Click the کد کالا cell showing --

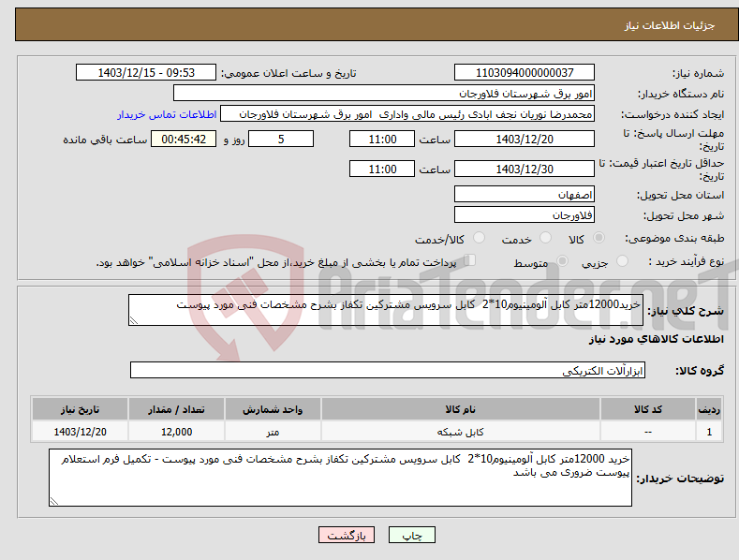pyautogui.click(x=648, y=432)
